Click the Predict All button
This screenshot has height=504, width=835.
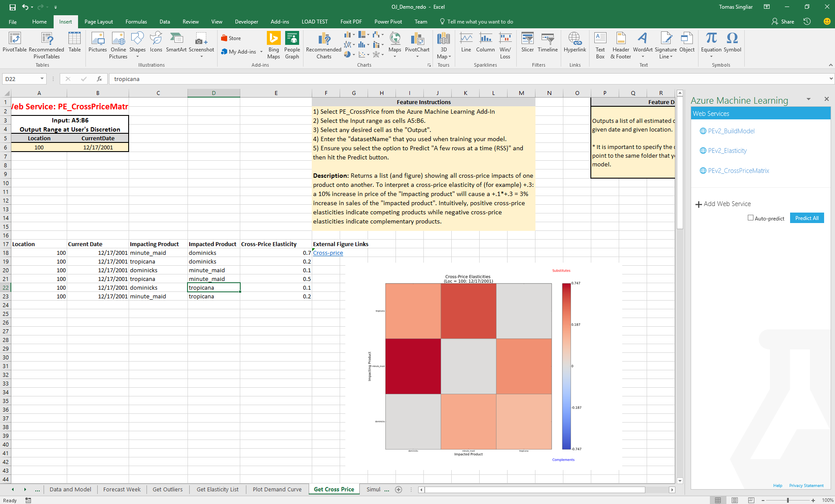[807, 218]
